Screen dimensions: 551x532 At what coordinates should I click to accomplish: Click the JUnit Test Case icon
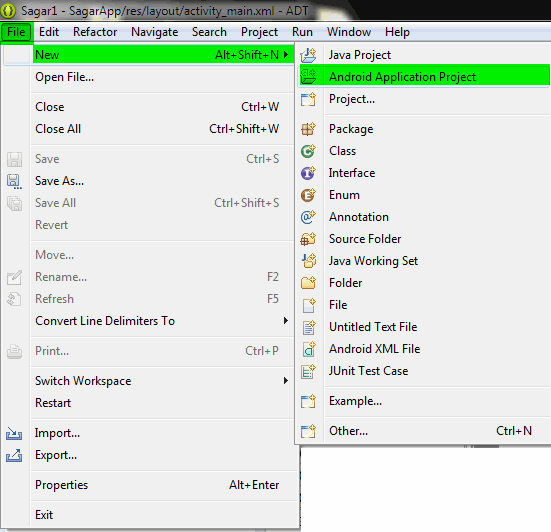(x=308, y=371)
